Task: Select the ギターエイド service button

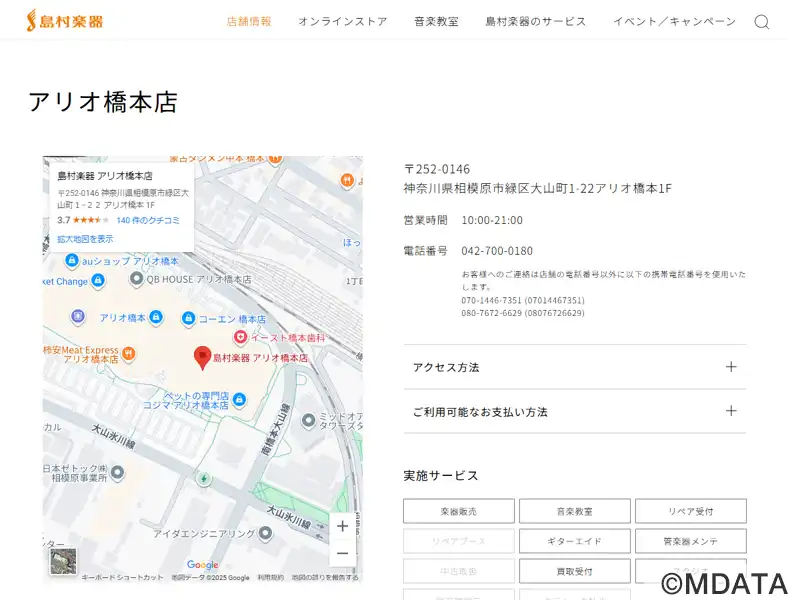Action: [x=575, y=541]
